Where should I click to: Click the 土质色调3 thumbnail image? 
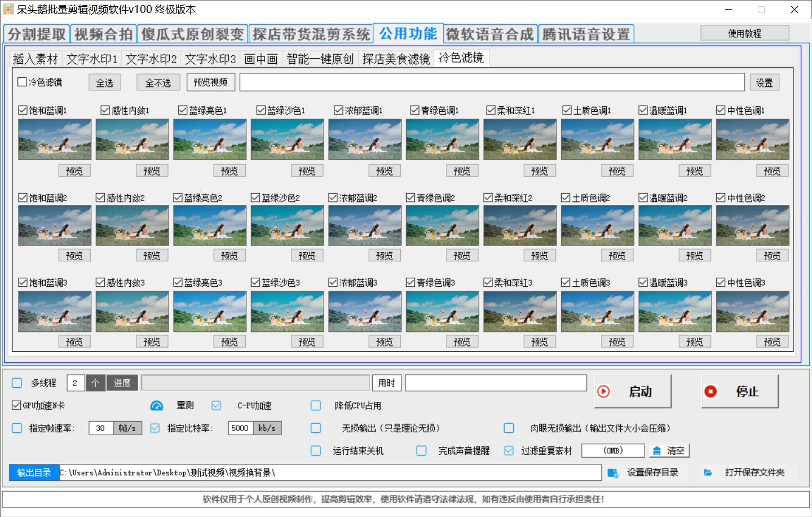coord(598,312)
